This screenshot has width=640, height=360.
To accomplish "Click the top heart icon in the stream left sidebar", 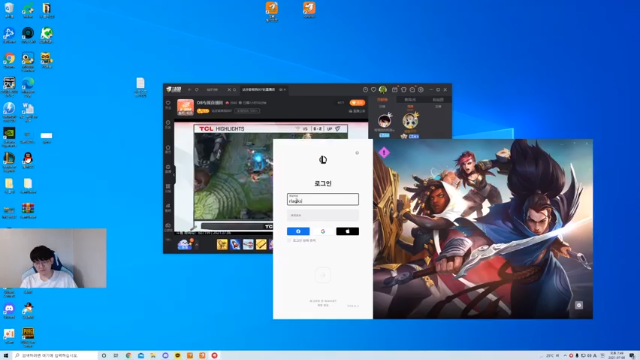I will [x=168, y=104].
